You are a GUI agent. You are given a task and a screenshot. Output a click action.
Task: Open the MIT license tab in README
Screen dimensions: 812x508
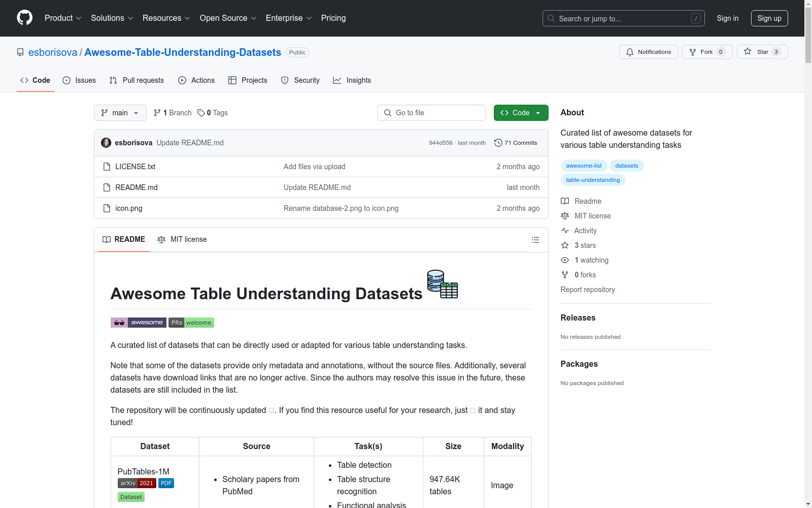click(x=182, y=239)
